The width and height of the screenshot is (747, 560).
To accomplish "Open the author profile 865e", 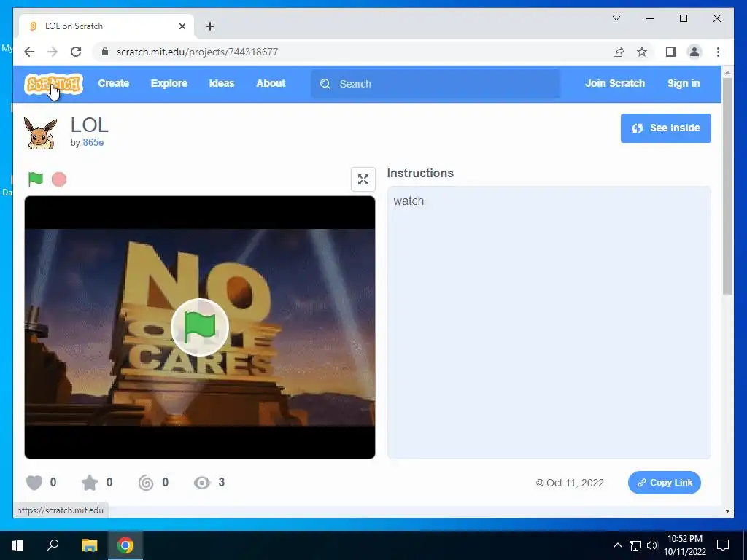I will (93, 142).
